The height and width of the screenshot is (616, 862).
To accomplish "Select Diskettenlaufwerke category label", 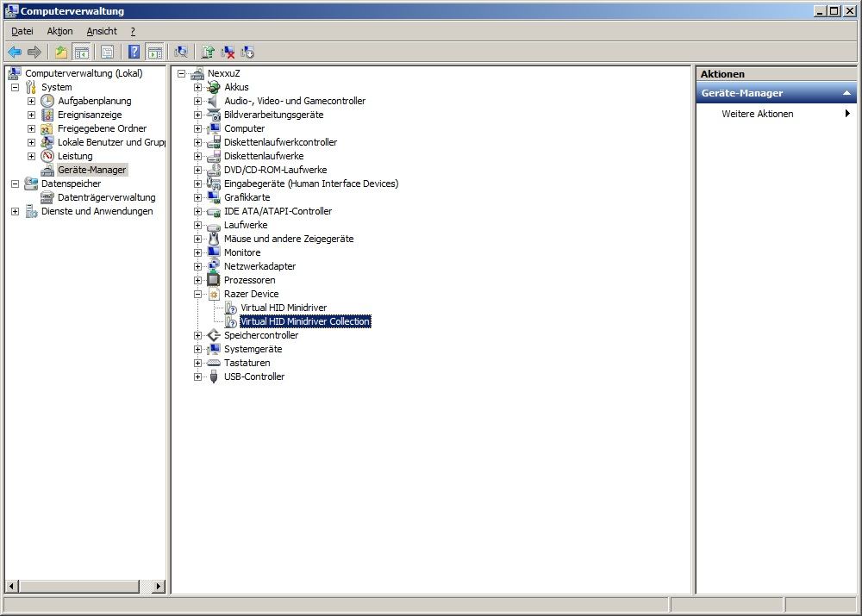I will (263, 156).
